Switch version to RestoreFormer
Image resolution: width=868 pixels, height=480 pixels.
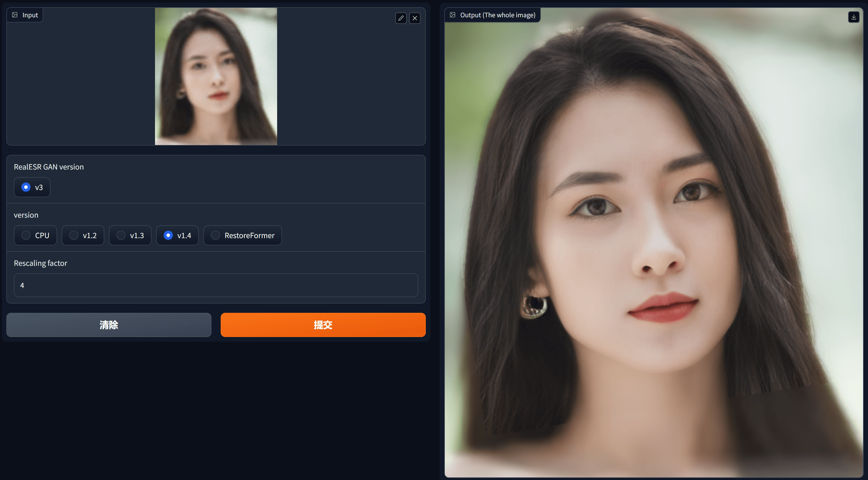pos(216,235)
